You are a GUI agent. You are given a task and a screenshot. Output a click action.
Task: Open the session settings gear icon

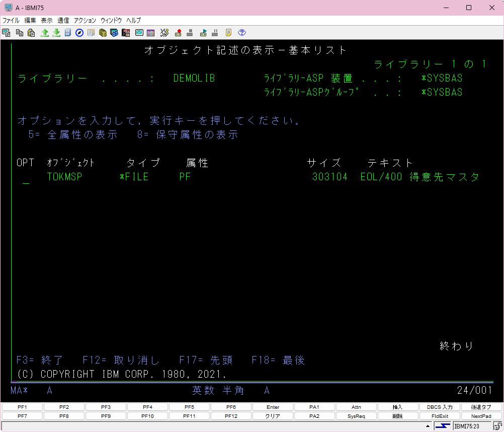[114, 33]
